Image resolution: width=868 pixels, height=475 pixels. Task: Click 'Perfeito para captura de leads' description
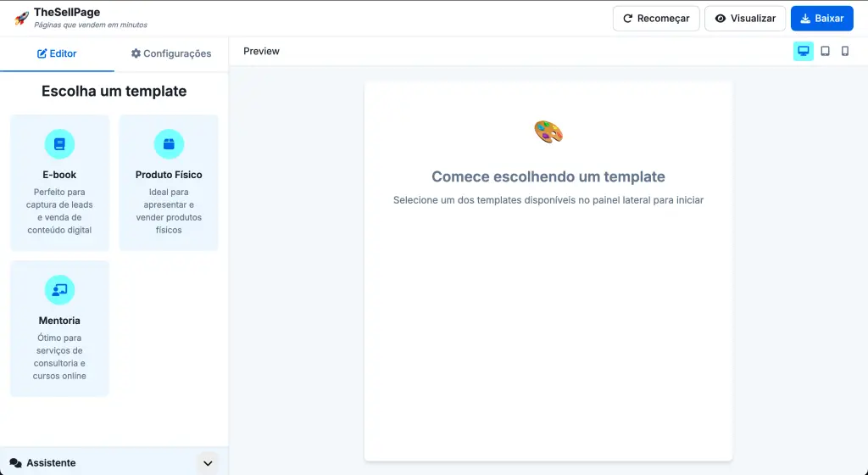pyautogui.click(x=59, y=211)
